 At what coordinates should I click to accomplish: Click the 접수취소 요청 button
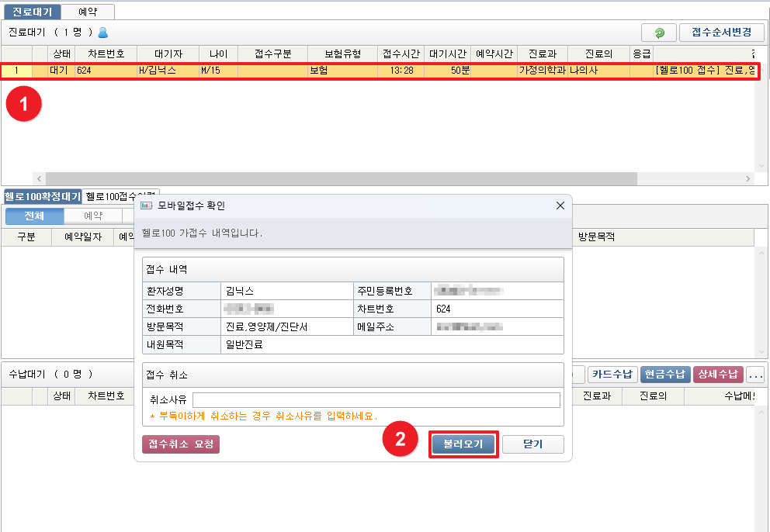tap(181, 444)
